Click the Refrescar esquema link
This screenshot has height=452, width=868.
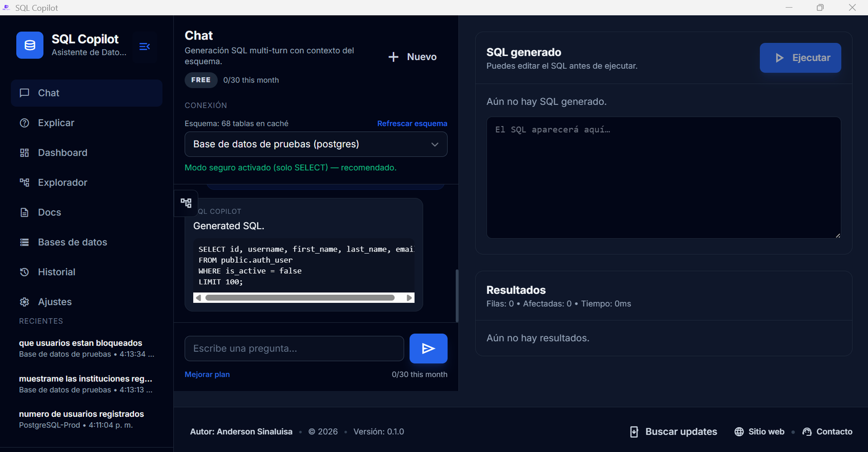point(412,124)
